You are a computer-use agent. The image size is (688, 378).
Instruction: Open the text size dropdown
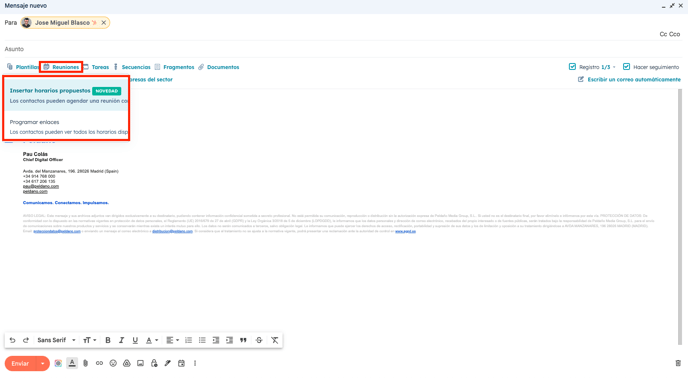point(90,340)
